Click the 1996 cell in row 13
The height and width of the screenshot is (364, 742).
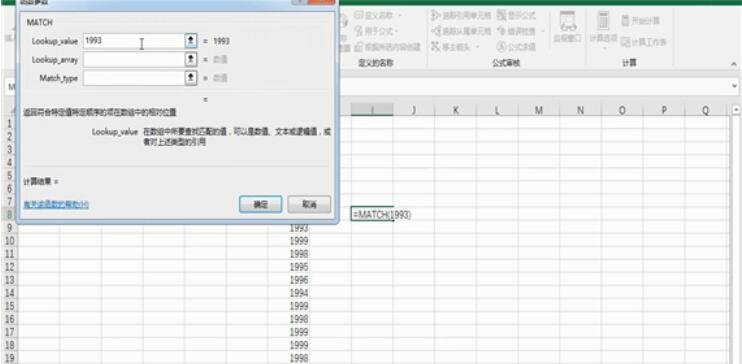point(289,280)
